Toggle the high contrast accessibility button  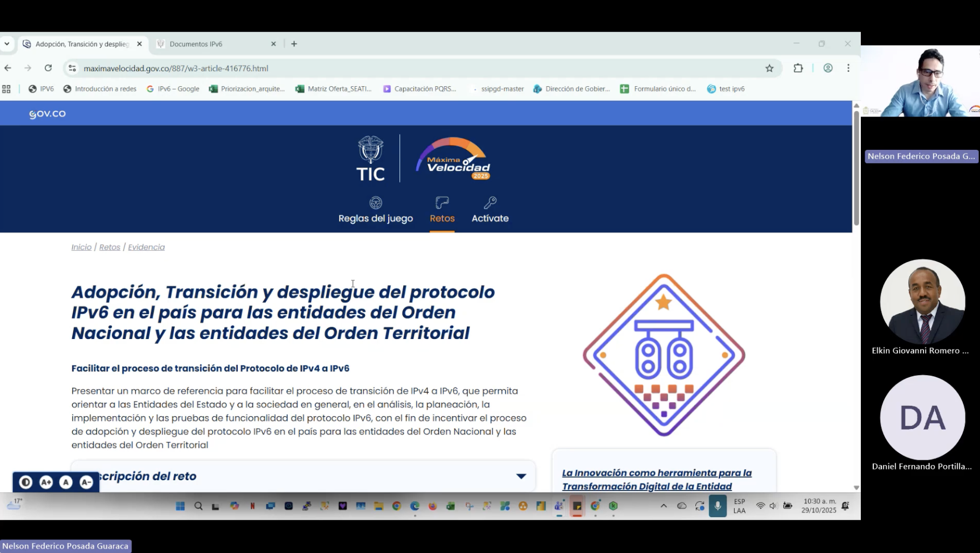(x=25, y=482)
